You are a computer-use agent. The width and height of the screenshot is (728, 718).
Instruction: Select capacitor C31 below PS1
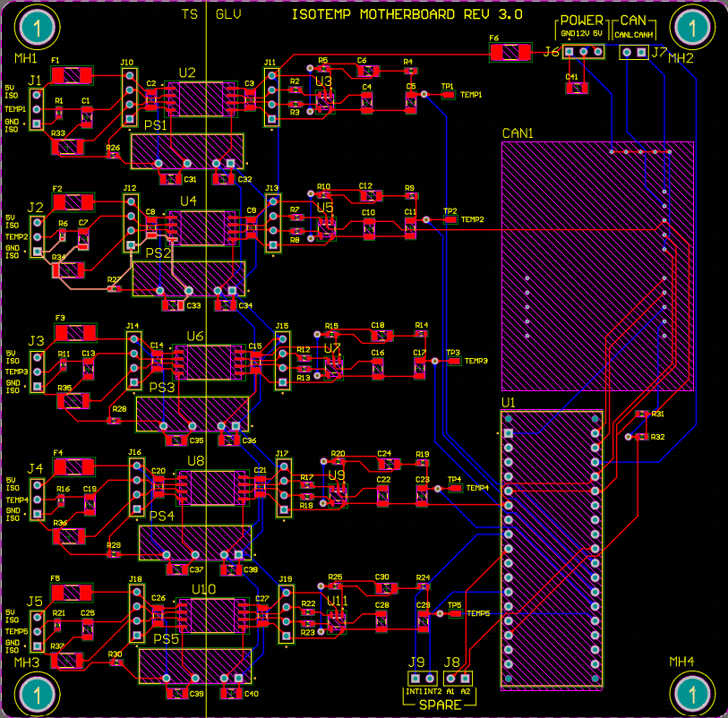tap(170, 179)
